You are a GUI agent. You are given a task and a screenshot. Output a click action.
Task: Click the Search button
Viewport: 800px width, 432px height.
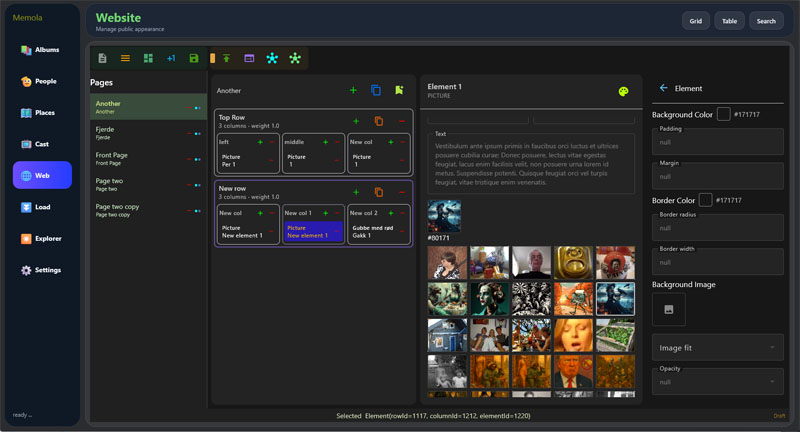766,21
